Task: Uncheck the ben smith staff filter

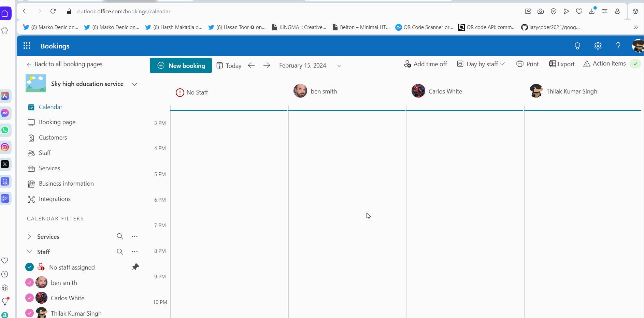Action: tap(29, 282)
